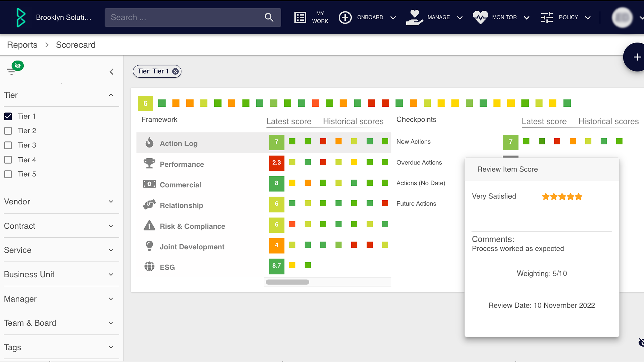Click the Monitor heartbeat icon
Image resolution: width=644 pixels, height=362 pixels.
(x=480, y=17)
